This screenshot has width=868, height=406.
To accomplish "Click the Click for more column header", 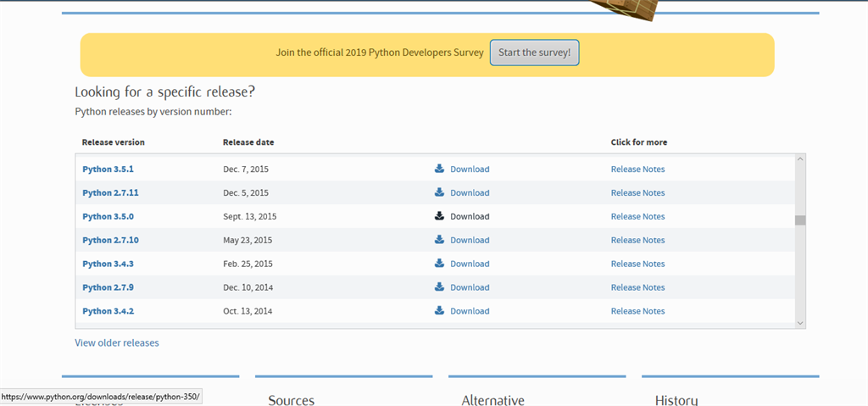I will (639, 142).
